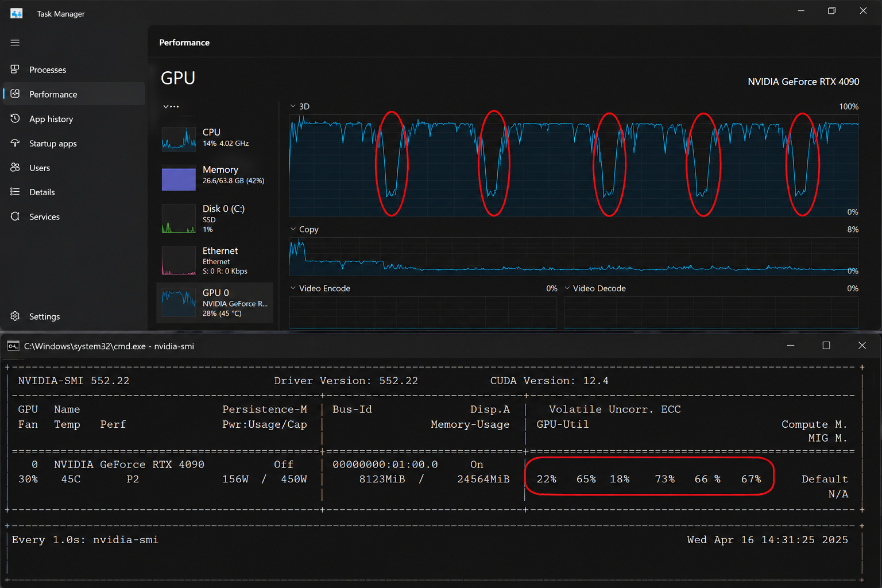Click the Processes sidebar icon
Image resolution: width=882 pixels, height=588 pixels.
click(x=15, y=69)
